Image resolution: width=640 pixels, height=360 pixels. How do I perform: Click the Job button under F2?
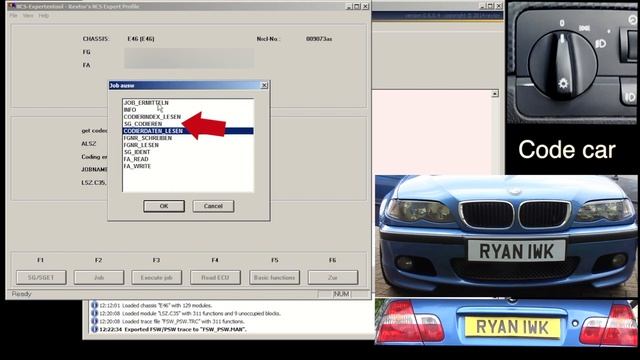point(99,278)
